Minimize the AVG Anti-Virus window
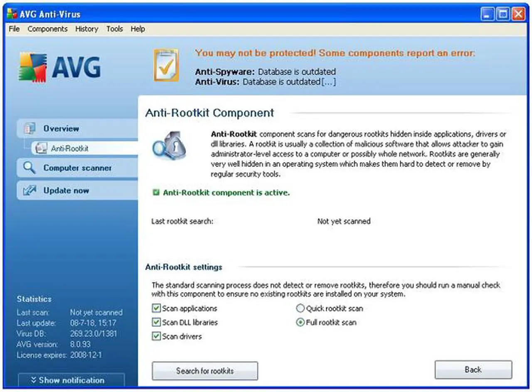The image size is (532, 392). click(488, 14)
